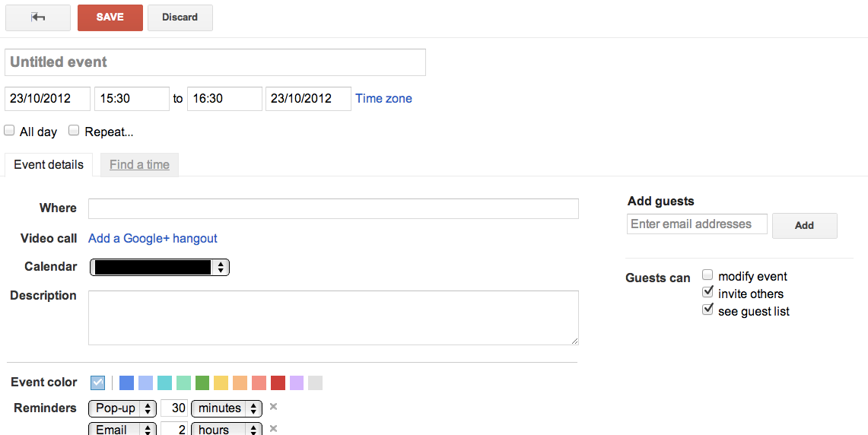Viewport: 868px width, 435px height.
Task: Uncheck guests can invite others
Action: (707, 293)
